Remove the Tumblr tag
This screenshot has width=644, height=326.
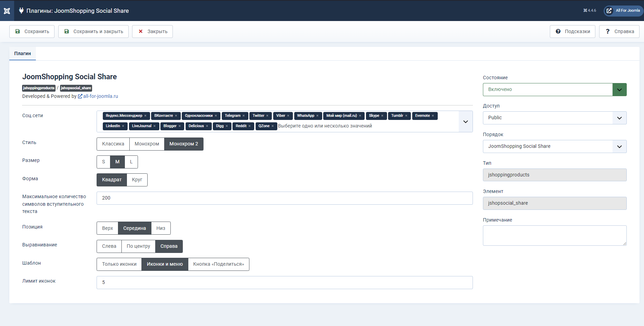pos(406,116)
